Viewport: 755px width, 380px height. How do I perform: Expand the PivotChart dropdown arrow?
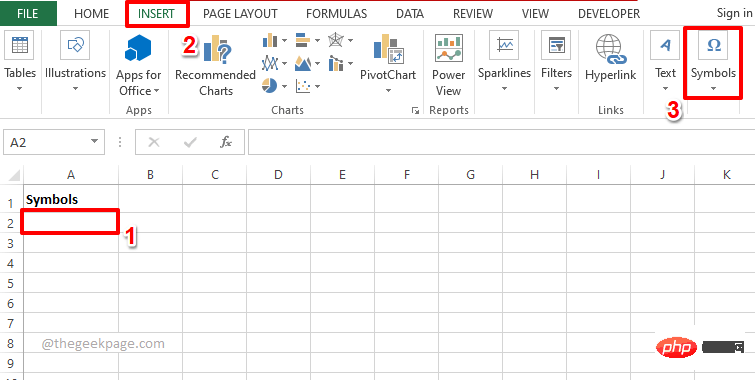point(388,91)
